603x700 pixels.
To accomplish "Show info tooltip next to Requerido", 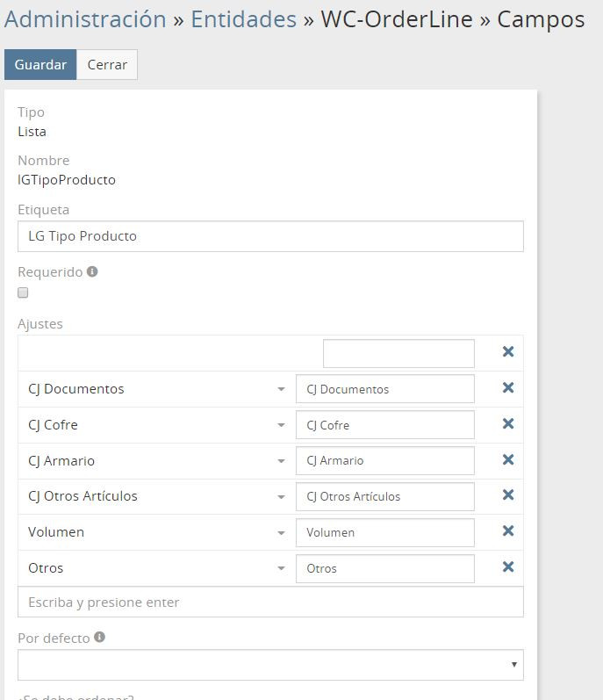I will (92, 272).
